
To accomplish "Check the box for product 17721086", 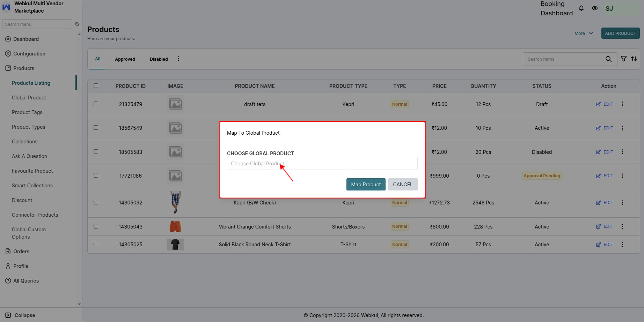I will click(x=96, y=175).
